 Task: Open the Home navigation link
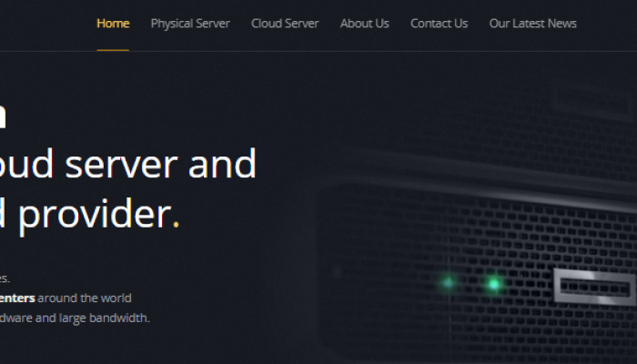tap(113, 24)
